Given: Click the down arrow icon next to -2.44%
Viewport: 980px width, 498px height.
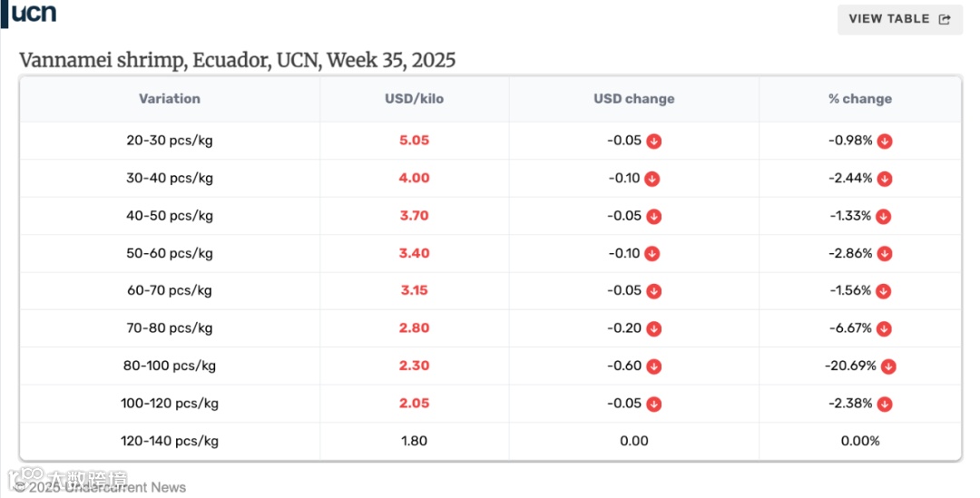Looking at the screenshot, I should [885, 179].
